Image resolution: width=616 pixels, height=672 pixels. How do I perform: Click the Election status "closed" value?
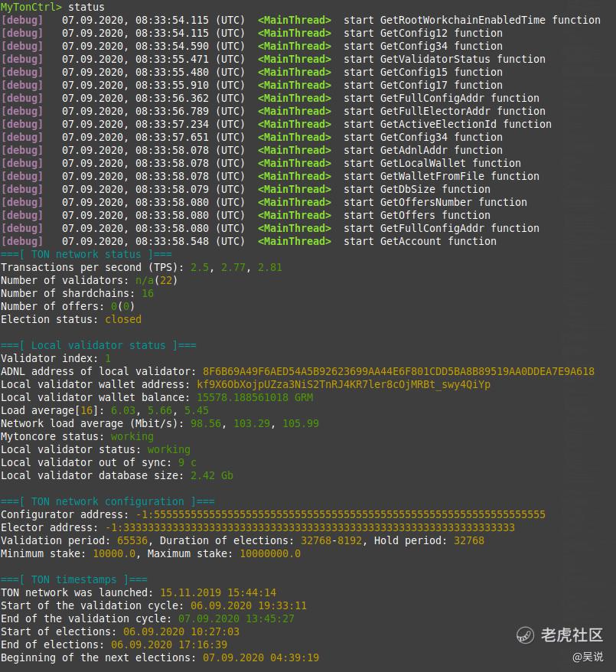tap(123, 319)
